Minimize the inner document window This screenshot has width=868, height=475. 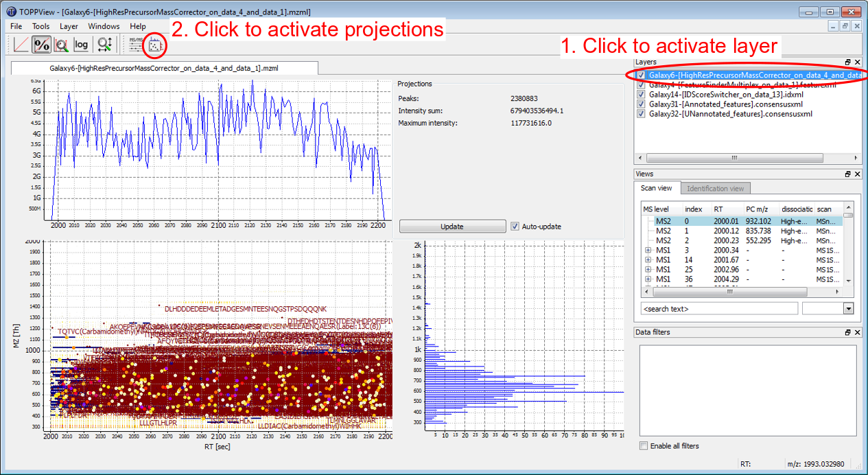tap(834, 26)
